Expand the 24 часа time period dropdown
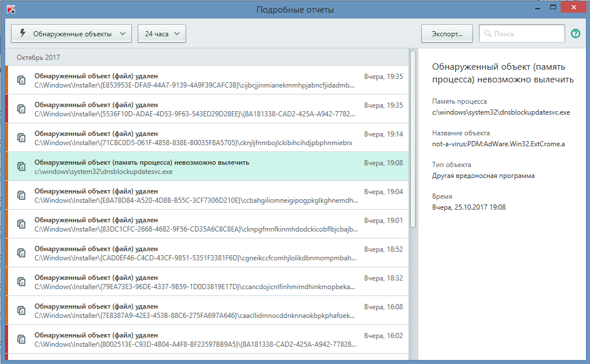590x364 pixels. (x=161, y=34)
